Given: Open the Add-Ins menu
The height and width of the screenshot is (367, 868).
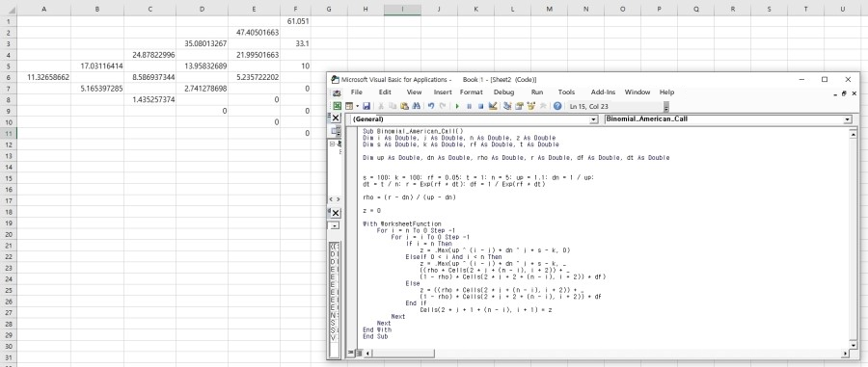Looking at the screenshot, I should (602, 92).
